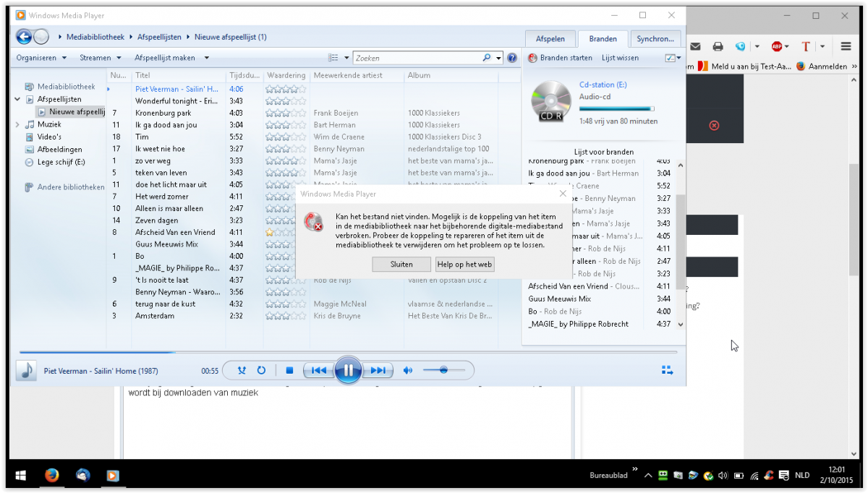This screenshot has width=868, height=493.
Task: Click the stop playback button
Action: pyautogui.click(x=289, y=371)
